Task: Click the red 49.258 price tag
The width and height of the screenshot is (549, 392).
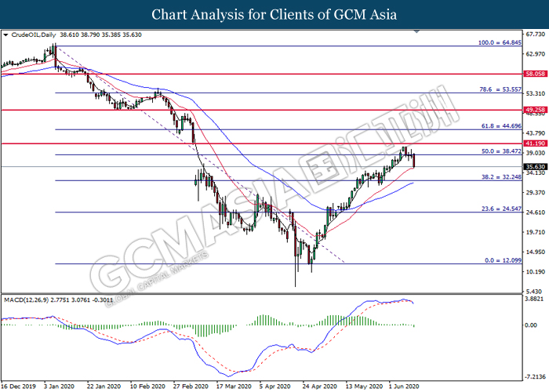Action: click(x=536, y=110)
